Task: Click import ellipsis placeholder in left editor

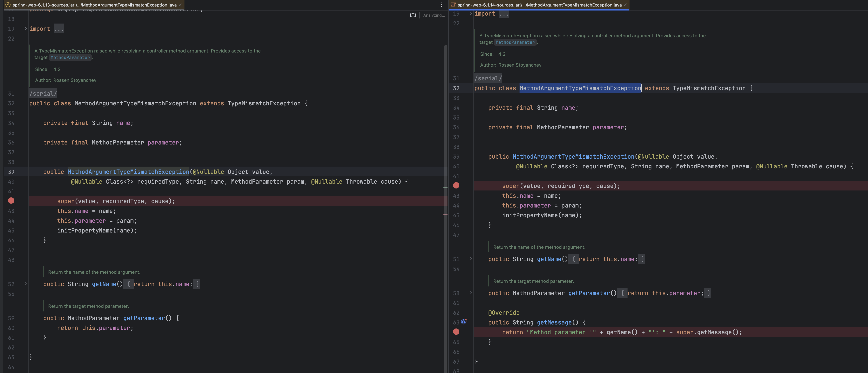Action: coord(59,29)
